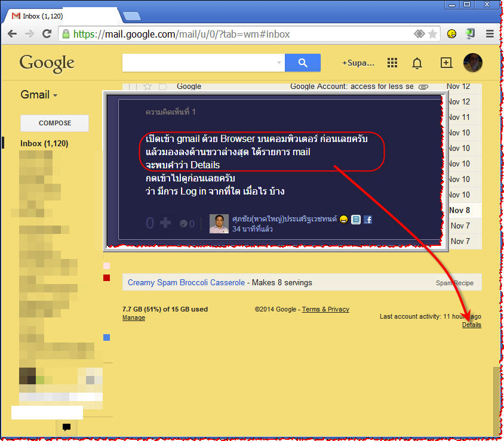Click the yellow smiley beside commenter name
504x441 pixels.
coord(343,220)
